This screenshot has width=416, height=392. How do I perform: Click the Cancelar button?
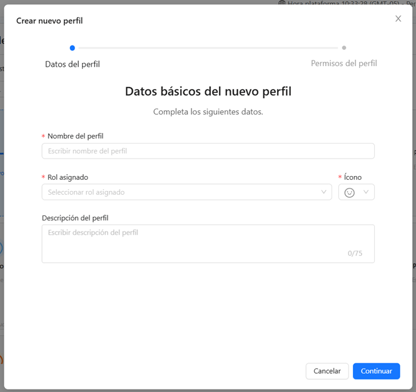tap(327, 371)
